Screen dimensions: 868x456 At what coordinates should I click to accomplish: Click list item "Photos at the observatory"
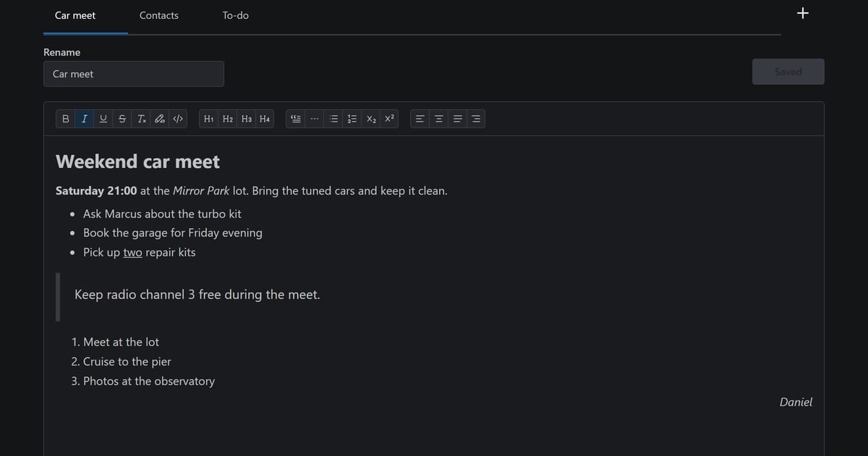[x=149, y=381]
